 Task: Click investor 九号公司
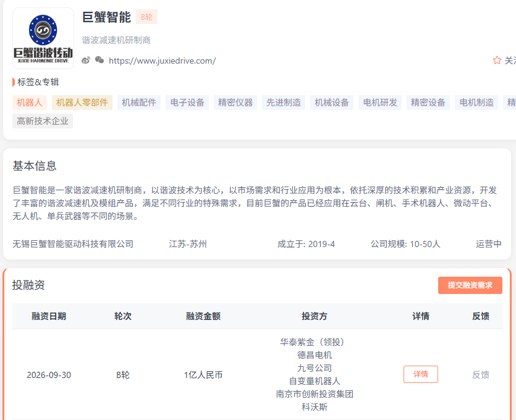[315, 368]
